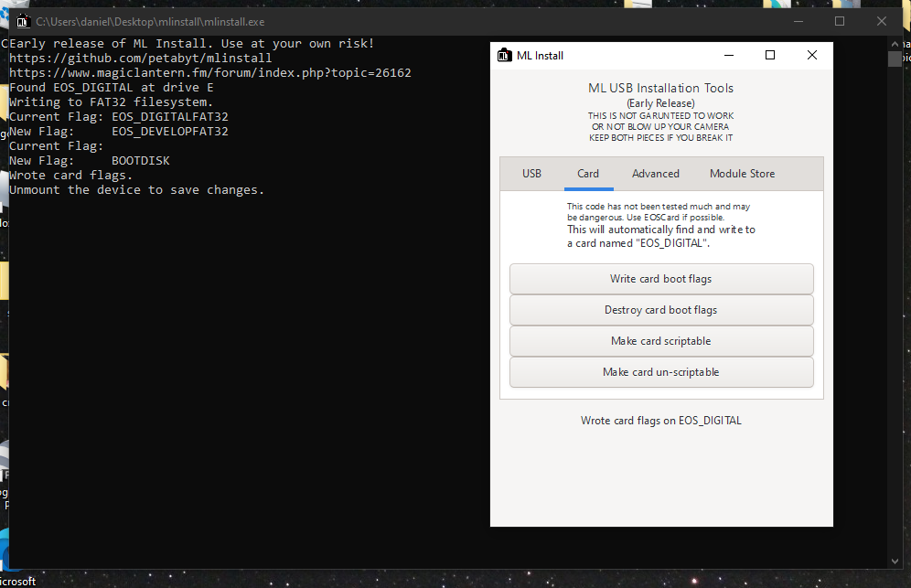Click the 'Use EOSCard if possible' caution note
911x588 pixels.
(x=676, y=218)
